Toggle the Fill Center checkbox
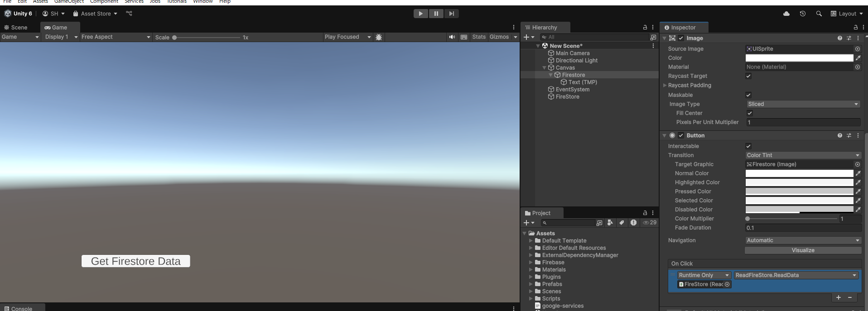This screenshot has height=311, width=868. 750,113
